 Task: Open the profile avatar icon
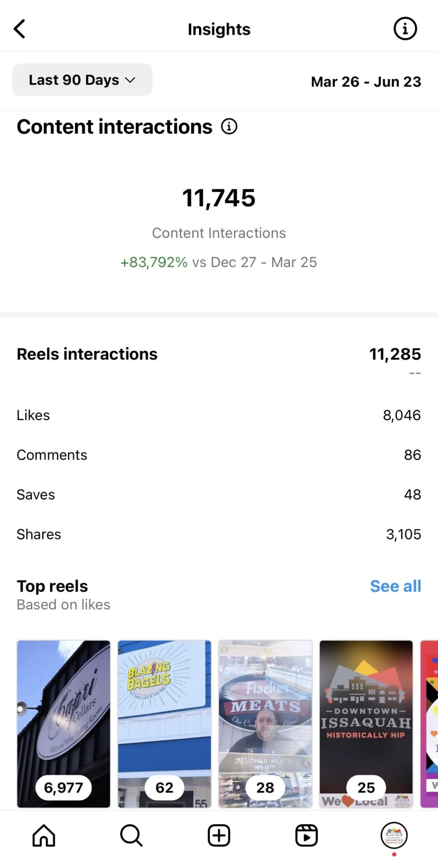pyautogui.click(x=394, y=835)
